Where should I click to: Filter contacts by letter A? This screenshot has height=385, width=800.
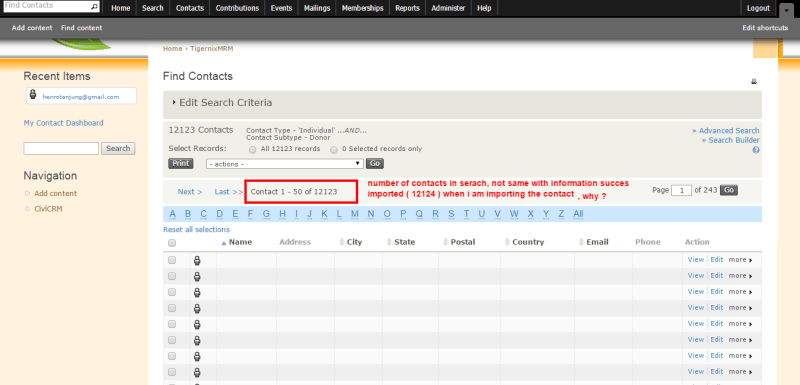point(172,214)
